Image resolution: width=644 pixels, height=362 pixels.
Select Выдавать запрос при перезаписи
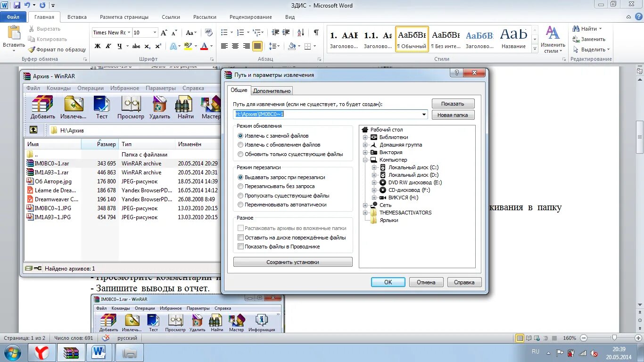[281, 177]
